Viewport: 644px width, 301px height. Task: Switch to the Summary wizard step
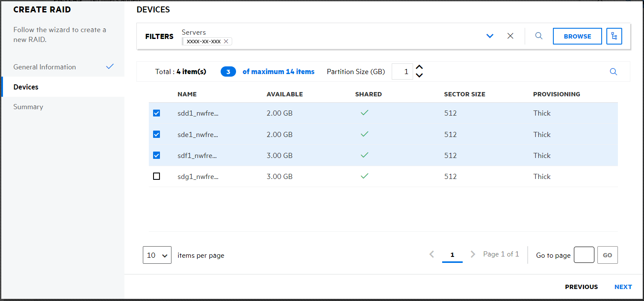click(28, 107)
